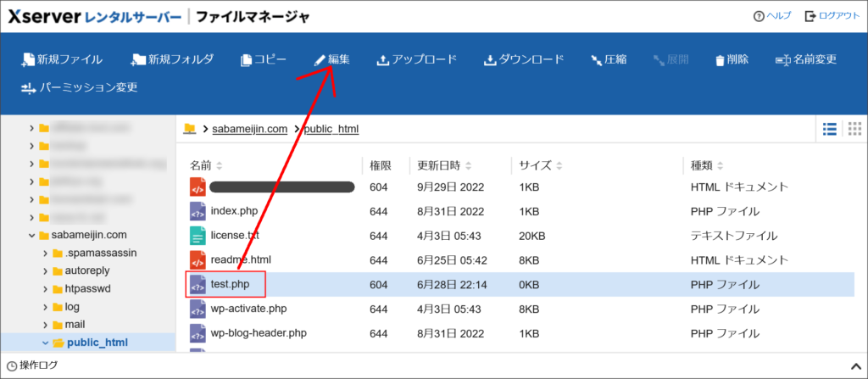Open sabameijin.com in the folder tree
Screen dimensions: 868x379
[x=88, y=235]
